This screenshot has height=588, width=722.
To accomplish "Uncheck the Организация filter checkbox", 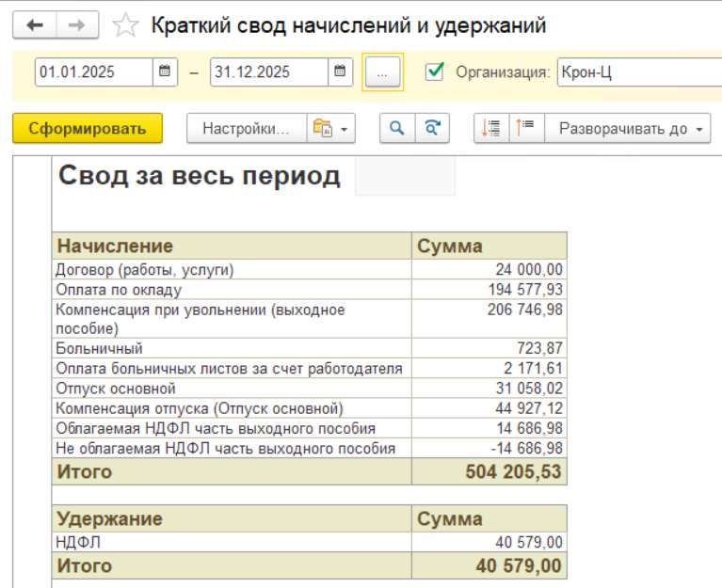I will pos(434,72).
